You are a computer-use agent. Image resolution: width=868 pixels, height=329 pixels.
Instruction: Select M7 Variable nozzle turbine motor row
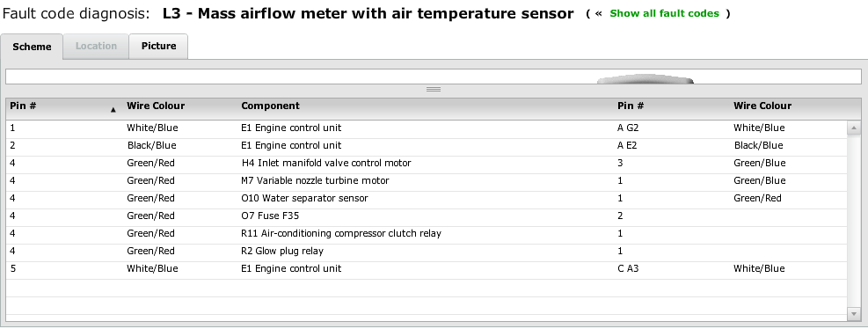pos(427,180)
